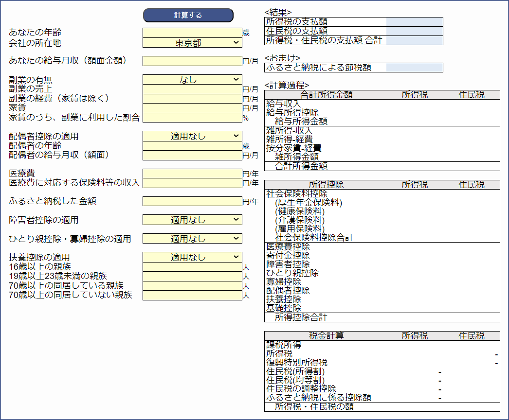Click the あなたの給与月収 input field

(192, 61)
